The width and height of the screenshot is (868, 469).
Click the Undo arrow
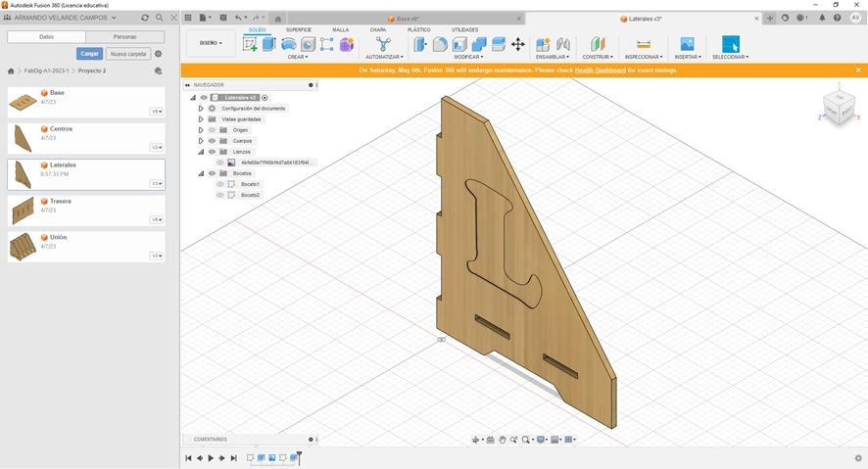pyautogui.click(x=238, y=18)
